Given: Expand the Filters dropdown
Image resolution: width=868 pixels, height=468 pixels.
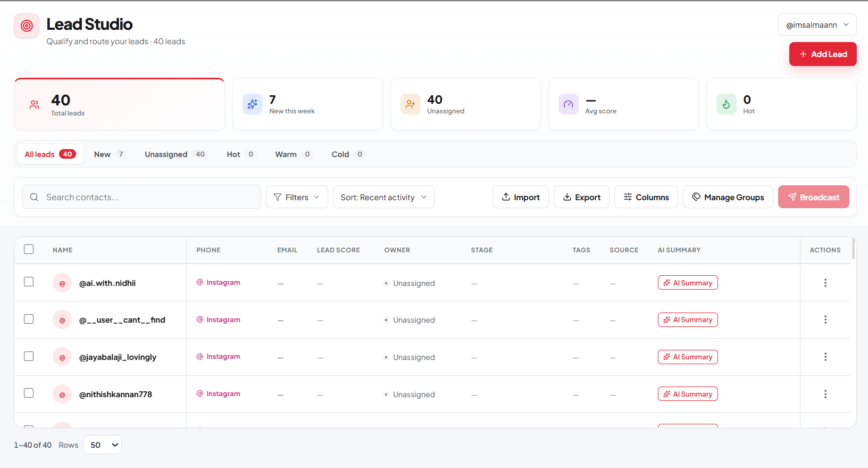Looking at the screenshot, I should tap(297, 197).
